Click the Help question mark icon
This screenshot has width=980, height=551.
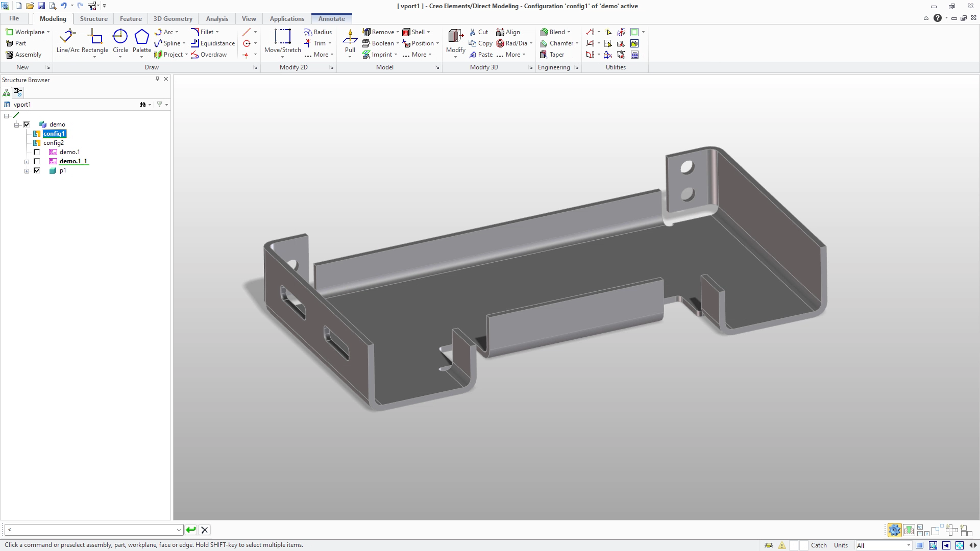click(938, 18)
